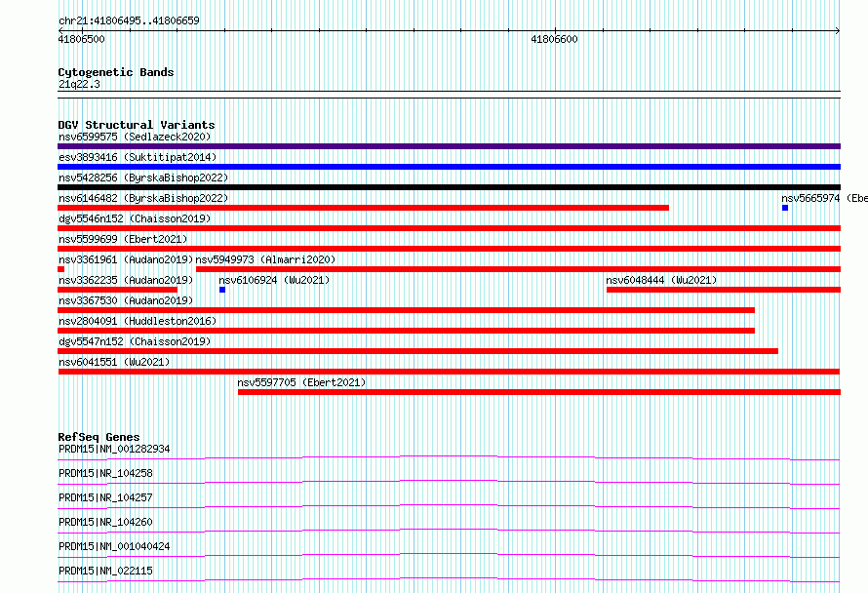Click the PRDM15|NM_001040424 transcript label
The height and width of the screenshot is (593, 868).
pyautogui.click(x=114, y=546)
